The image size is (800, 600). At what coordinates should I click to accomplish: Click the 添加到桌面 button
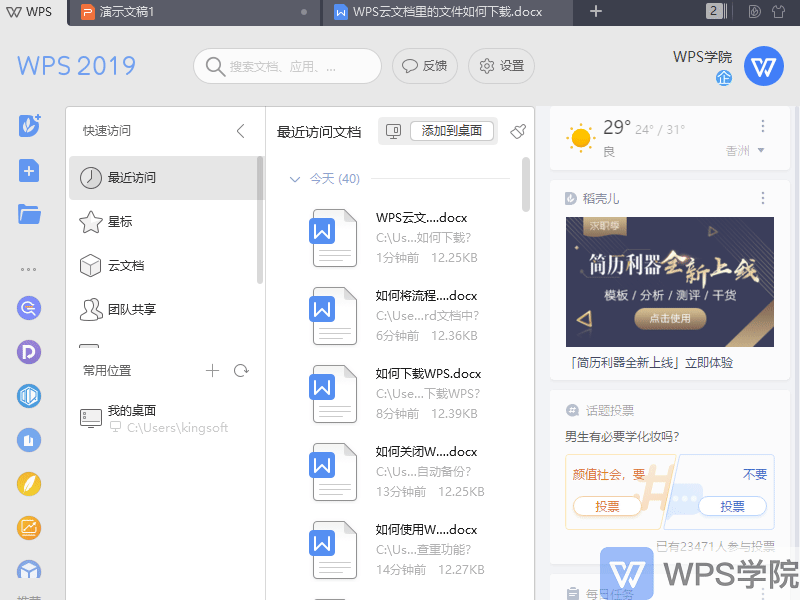tap(452, 131)
